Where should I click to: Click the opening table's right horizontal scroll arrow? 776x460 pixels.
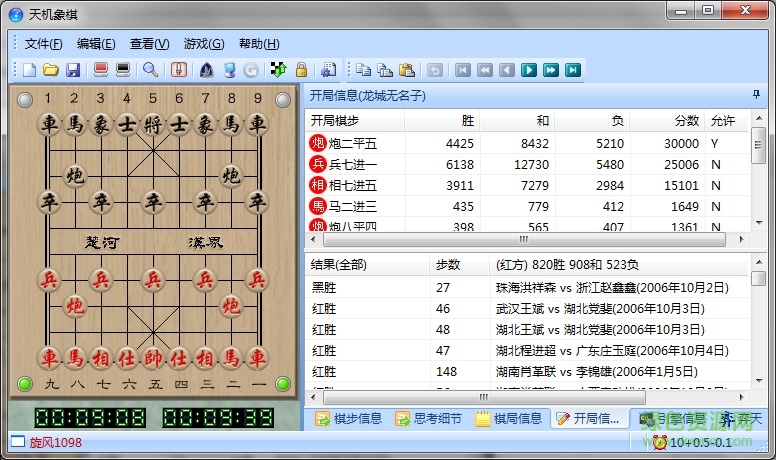pos(741,240)
